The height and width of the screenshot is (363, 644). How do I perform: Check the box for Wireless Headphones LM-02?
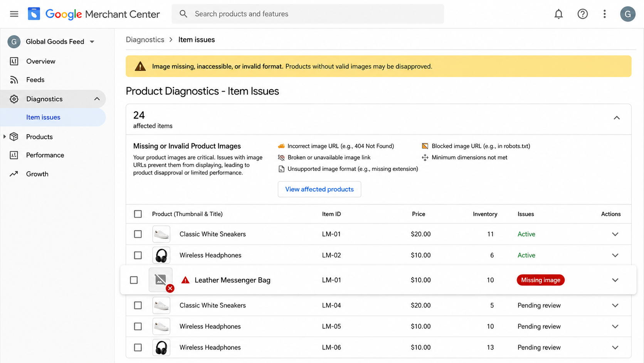[x=138, y=255]
